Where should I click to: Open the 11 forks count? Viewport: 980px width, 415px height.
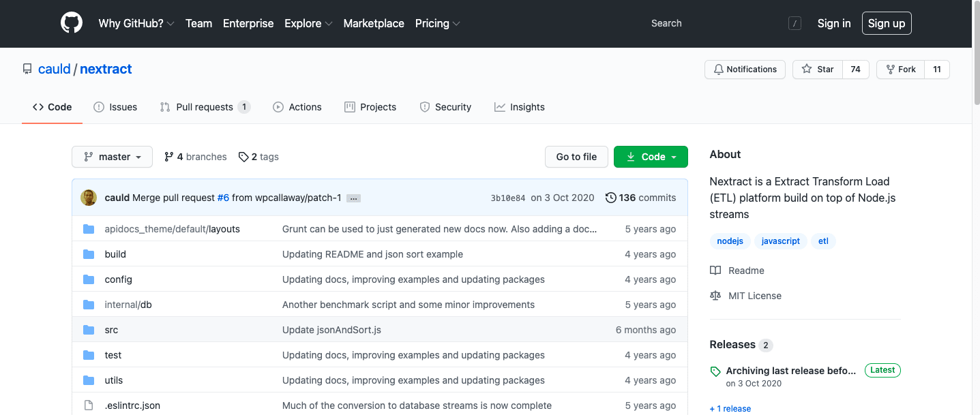point(937,70)
